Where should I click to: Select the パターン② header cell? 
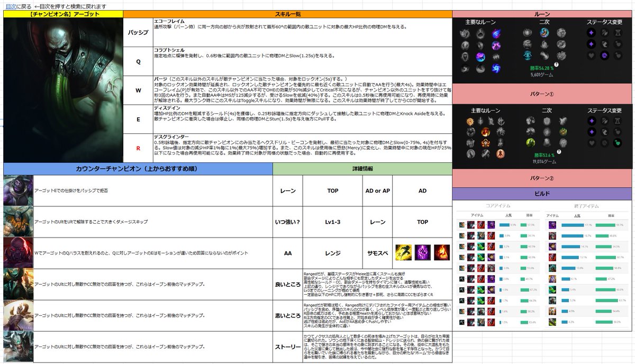543,178
